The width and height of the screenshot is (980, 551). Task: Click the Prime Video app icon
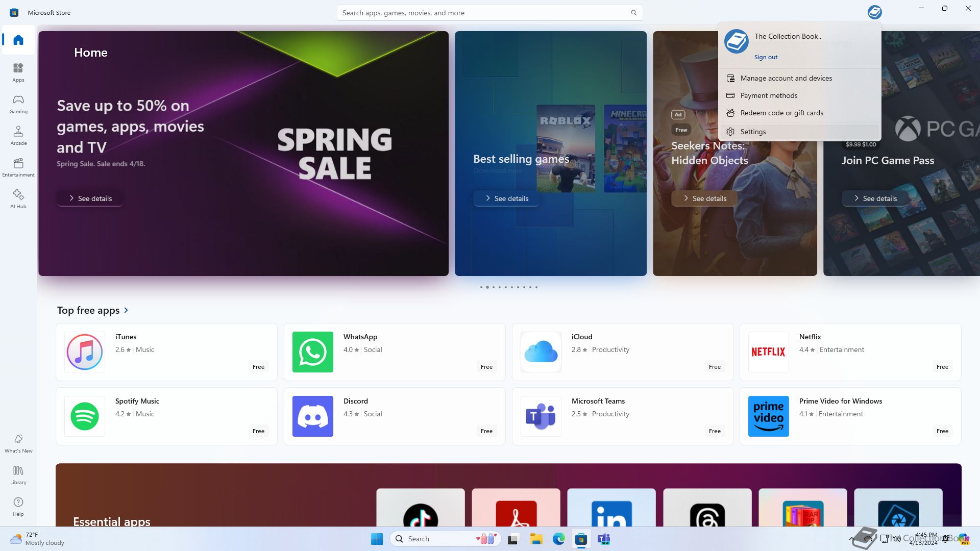pyautogui.click(x=769, y=416)
